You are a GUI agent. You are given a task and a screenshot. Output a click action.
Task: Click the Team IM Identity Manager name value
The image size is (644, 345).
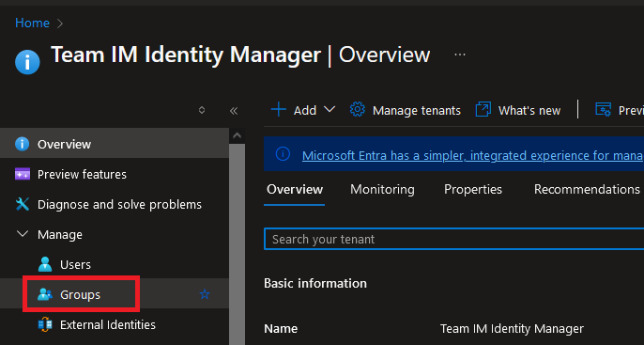512,329
